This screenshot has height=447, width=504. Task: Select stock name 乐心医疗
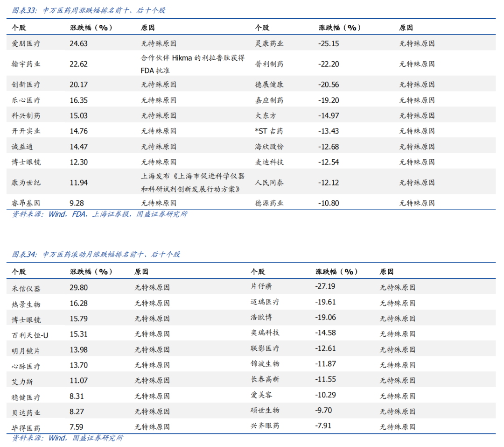coord(26,100)
